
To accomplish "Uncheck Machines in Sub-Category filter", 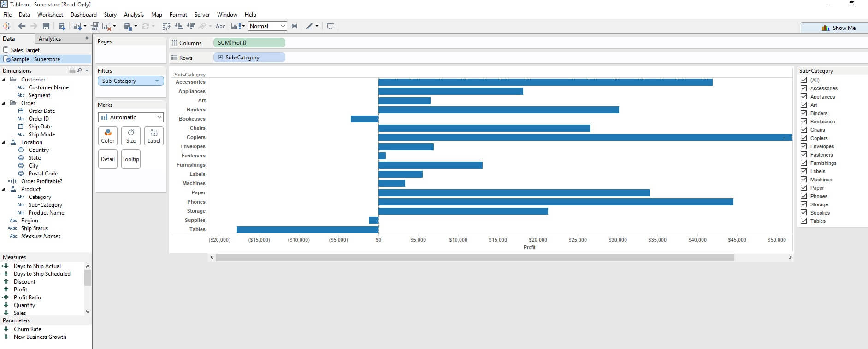I will click(x=804, y=180).
